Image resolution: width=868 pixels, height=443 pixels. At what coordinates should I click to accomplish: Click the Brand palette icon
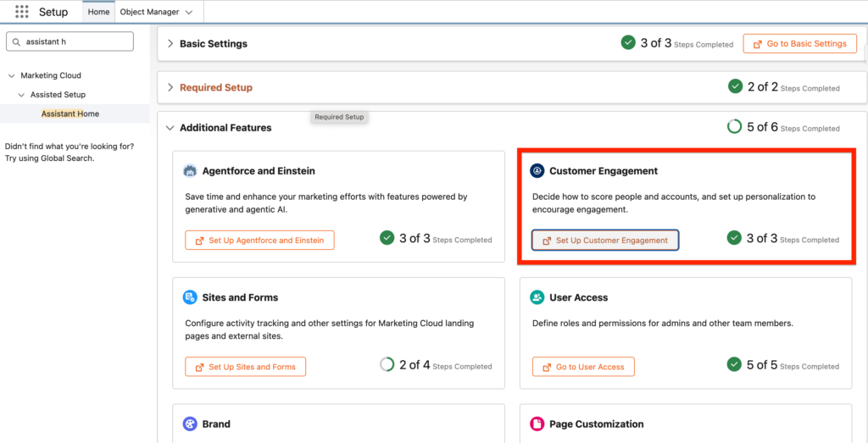pos(191,424)
